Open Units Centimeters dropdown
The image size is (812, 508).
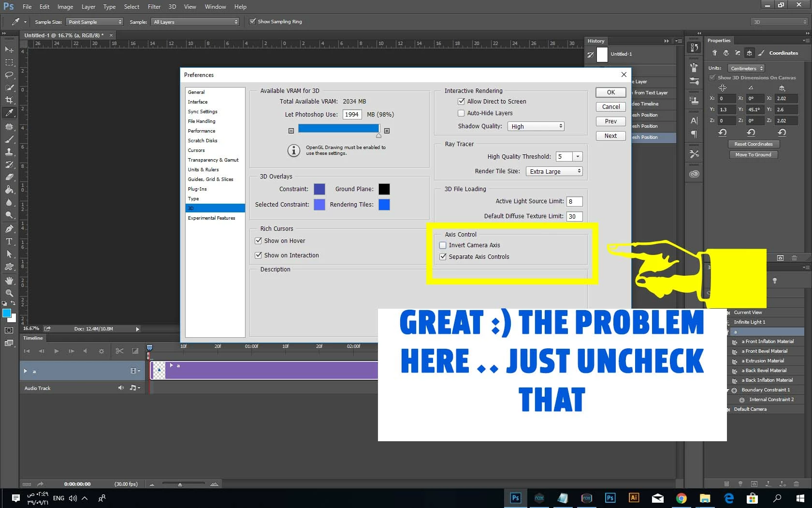pyautogui.click(x=746, y=68)
